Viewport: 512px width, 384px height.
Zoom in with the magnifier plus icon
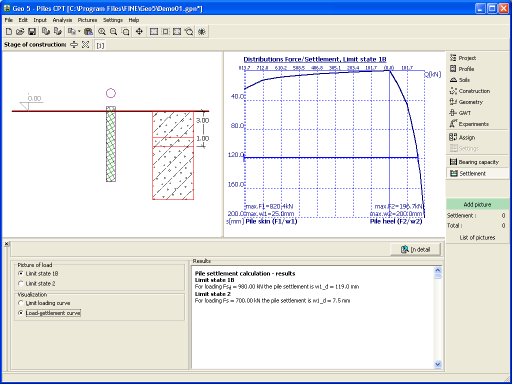point(102,32)
